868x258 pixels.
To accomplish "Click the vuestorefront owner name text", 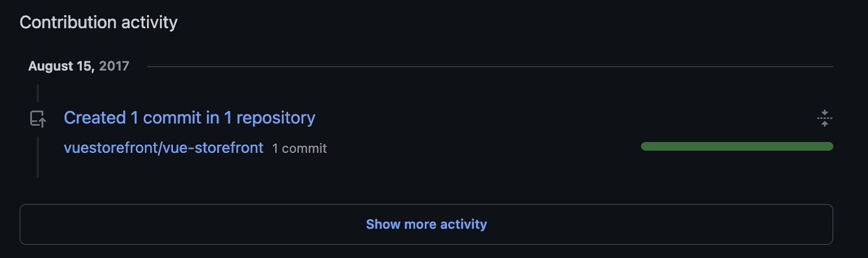I will click(x=111, y=148).
